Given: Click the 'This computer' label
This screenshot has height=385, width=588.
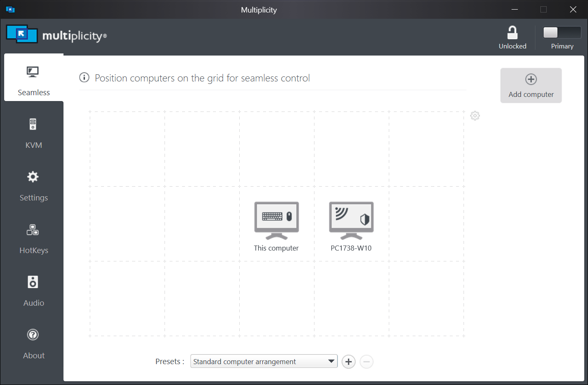Looking at the screenshot, I should (x=276, y=248).
